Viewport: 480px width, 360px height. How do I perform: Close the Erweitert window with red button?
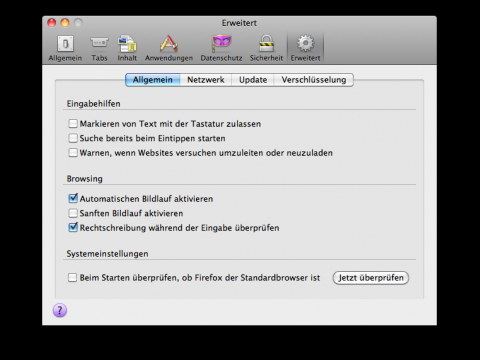point(52,23)
